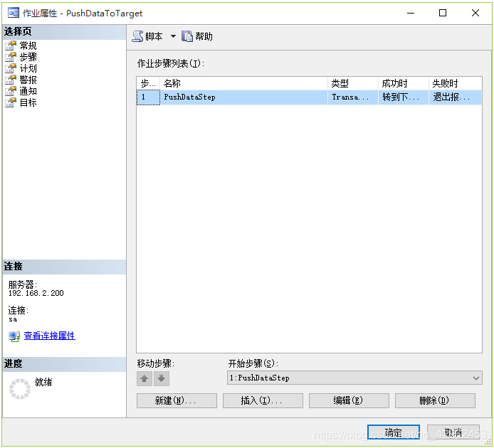Open the 脚本 dropdown arrow
This screenshot has width=494, height=448.
(173, 36)
